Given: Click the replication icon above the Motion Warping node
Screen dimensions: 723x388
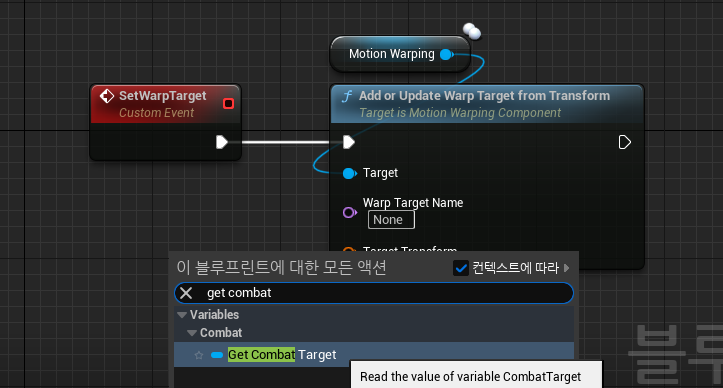Looking at the screenshot, I should coord(472,31).
